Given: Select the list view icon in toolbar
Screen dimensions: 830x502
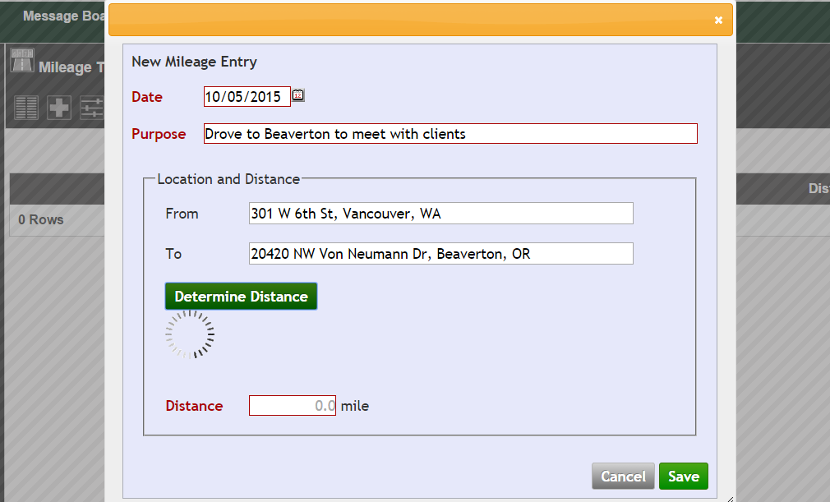Looking at the screenshot, I should (27, 108).
